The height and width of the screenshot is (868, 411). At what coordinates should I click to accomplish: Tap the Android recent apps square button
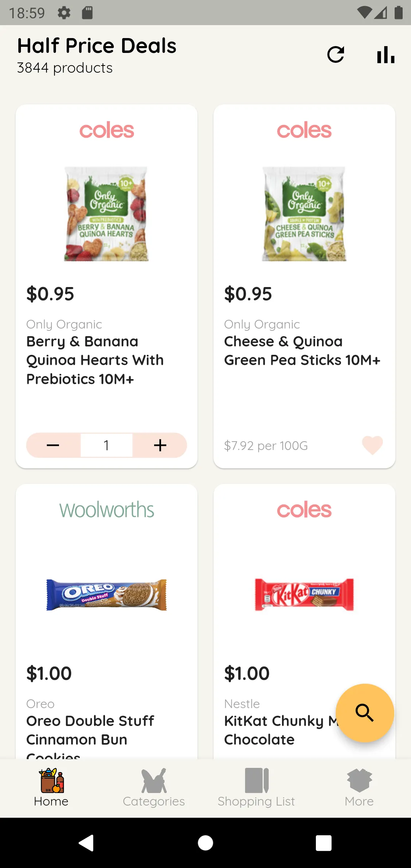coord(324,843)
